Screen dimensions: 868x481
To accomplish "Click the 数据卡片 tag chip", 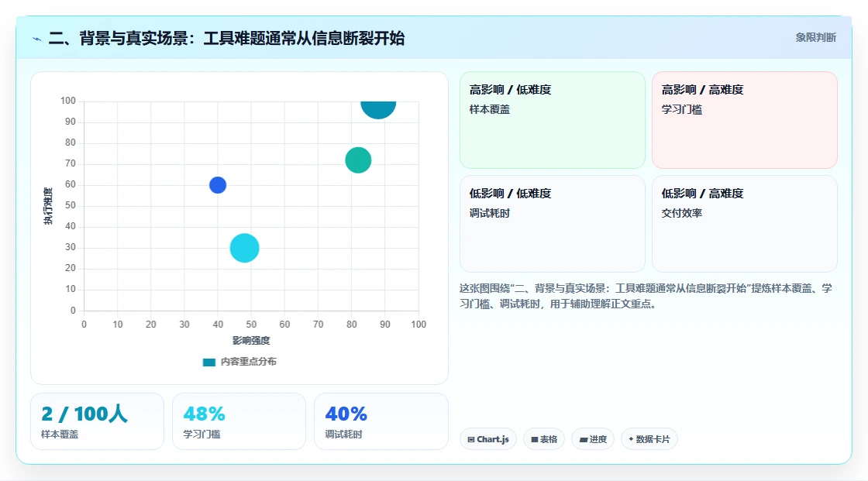I will tap(649, 439).
